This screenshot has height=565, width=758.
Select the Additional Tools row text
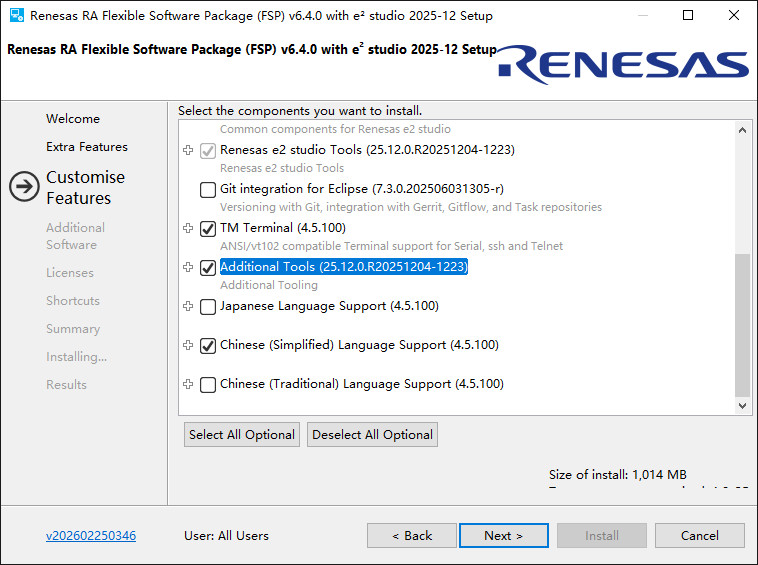[344, 267]
